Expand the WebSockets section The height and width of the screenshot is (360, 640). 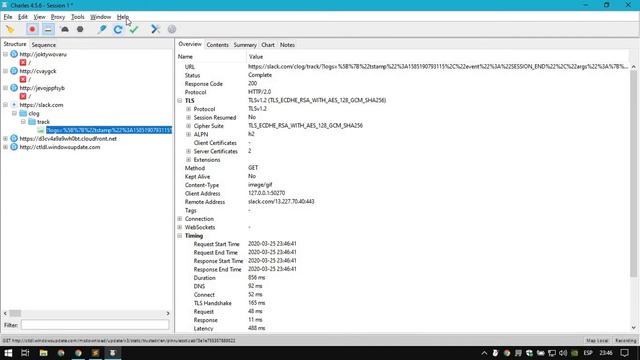[x=180, y=227]
